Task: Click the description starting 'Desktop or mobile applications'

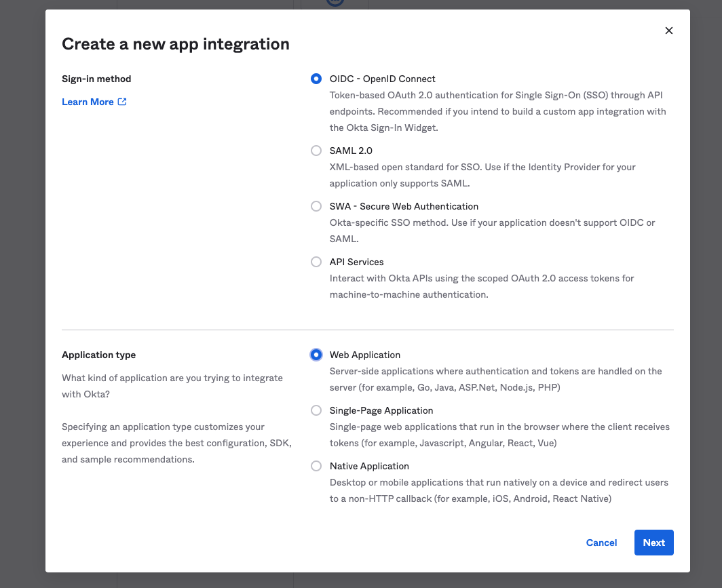Action: (499, 490)
